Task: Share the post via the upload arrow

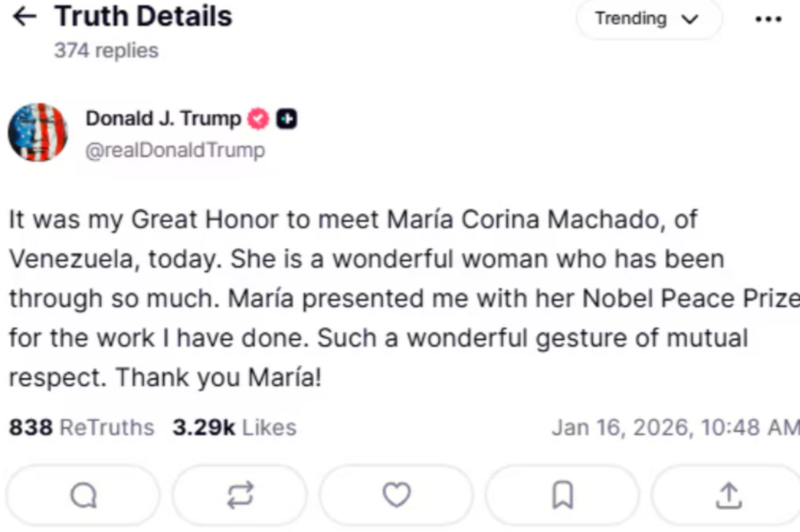Action: 727,496
